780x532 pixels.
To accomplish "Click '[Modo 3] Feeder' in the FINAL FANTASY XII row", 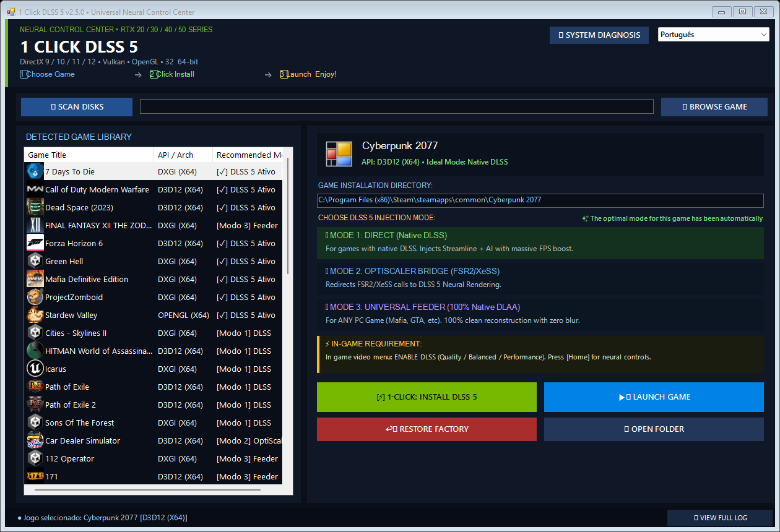I will (248, 225).
